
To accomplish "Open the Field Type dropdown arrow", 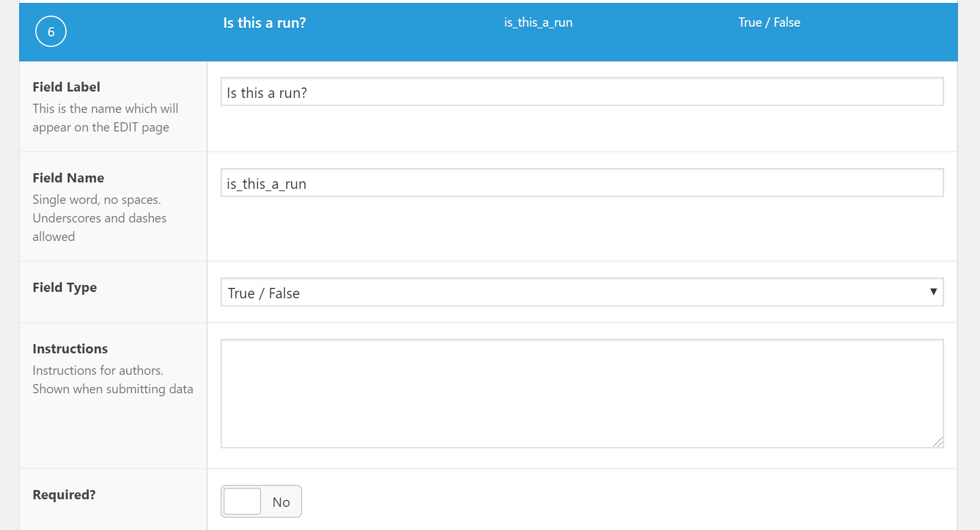I will (934, 292).
